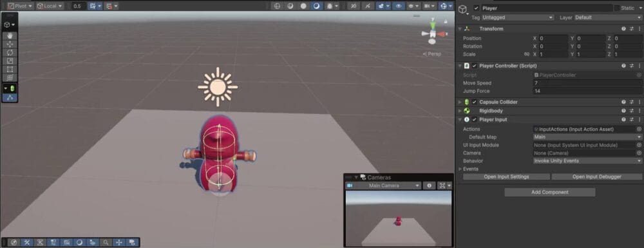Click the Move Speed value field
The width and height of the screenshot is (644, 248).
[x=588, y=83]
